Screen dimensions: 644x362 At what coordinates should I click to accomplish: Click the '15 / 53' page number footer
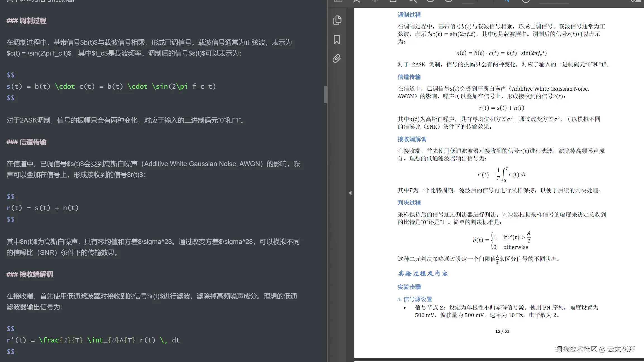[502, 331]
